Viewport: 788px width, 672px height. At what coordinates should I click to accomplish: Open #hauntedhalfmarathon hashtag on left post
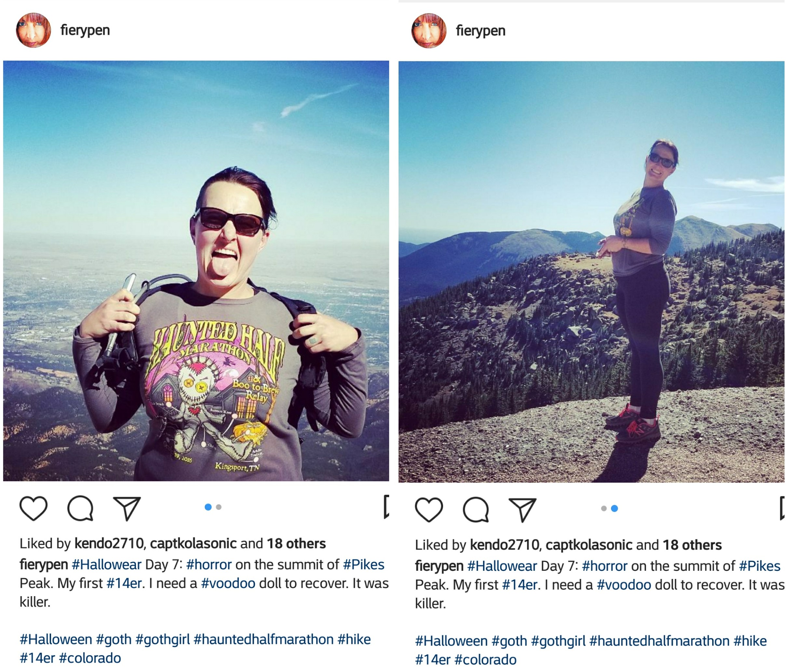point(263,639)
